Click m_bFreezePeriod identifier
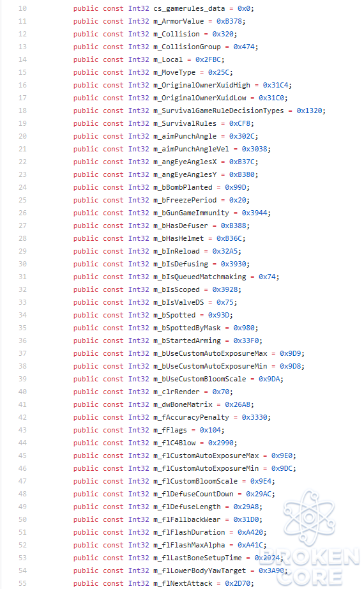This screenshot has height=589, width=364. [185, 200]
